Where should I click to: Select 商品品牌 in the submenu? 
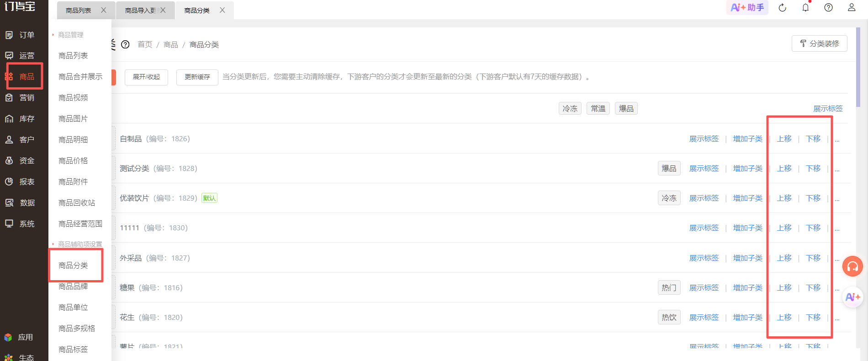pyautogui.click(x=73, y=287)
